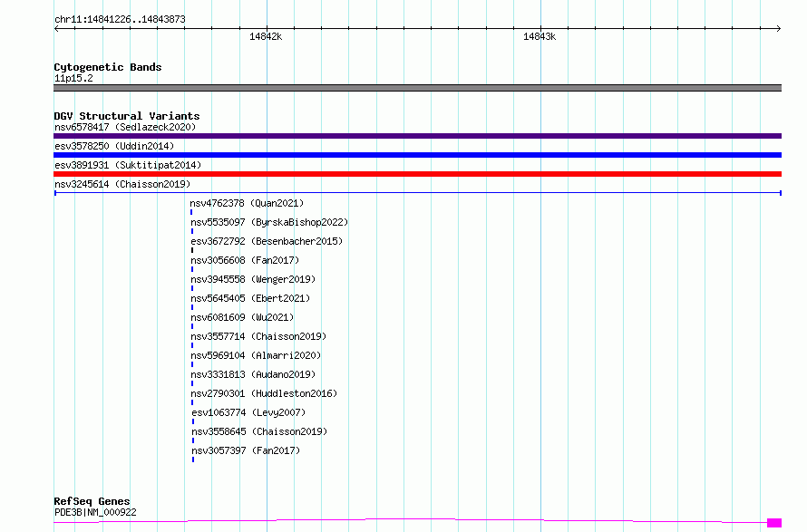
Task: Open variant esv3672792 (Besenbacher2015)
Action: (267, 241)
